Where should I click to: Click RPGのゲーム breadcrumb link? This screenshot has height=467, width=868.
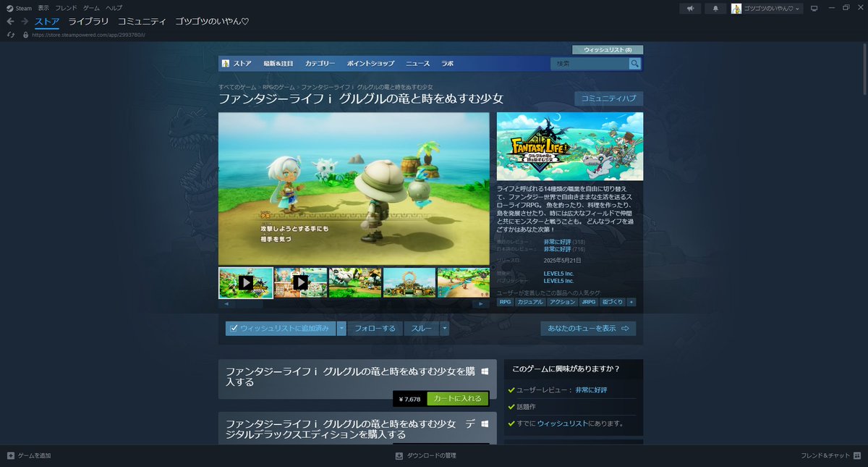[279, 87]
